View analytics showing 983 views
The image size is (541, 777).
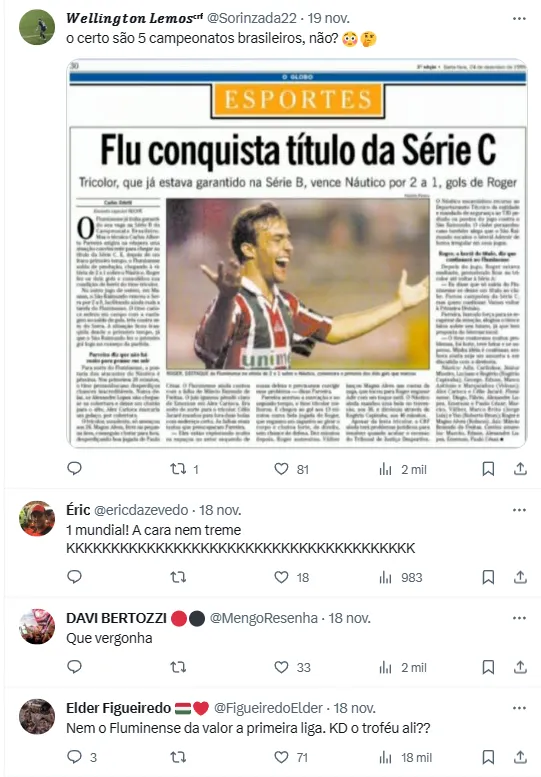400,577
